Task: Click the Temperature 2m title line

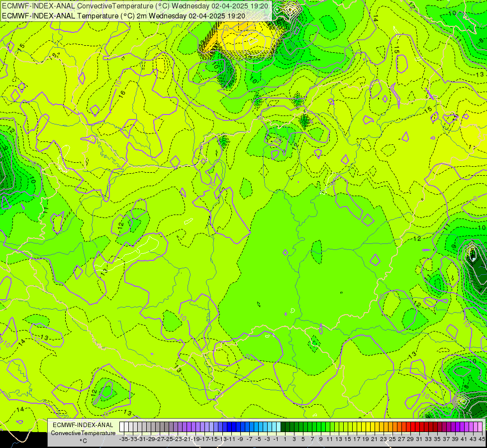Action: click(123, 16)
